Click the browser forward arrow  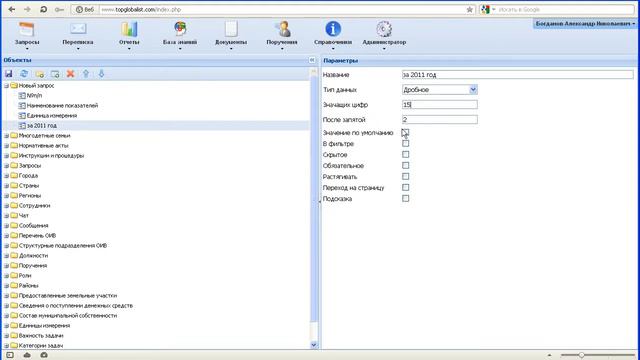click(x=27, y=9)
